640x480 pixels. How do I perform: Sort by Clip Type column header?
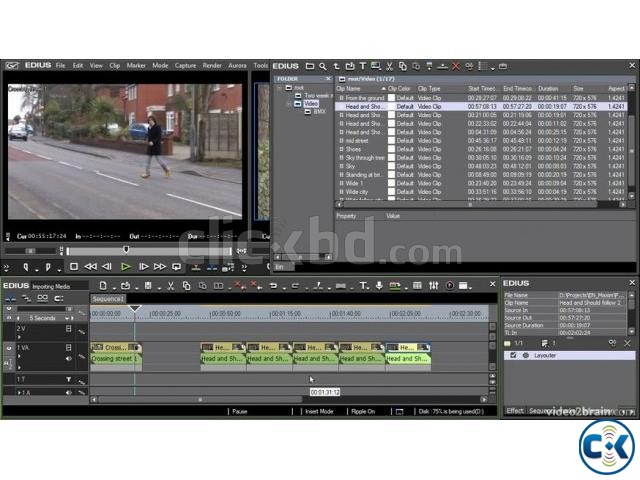429,89
